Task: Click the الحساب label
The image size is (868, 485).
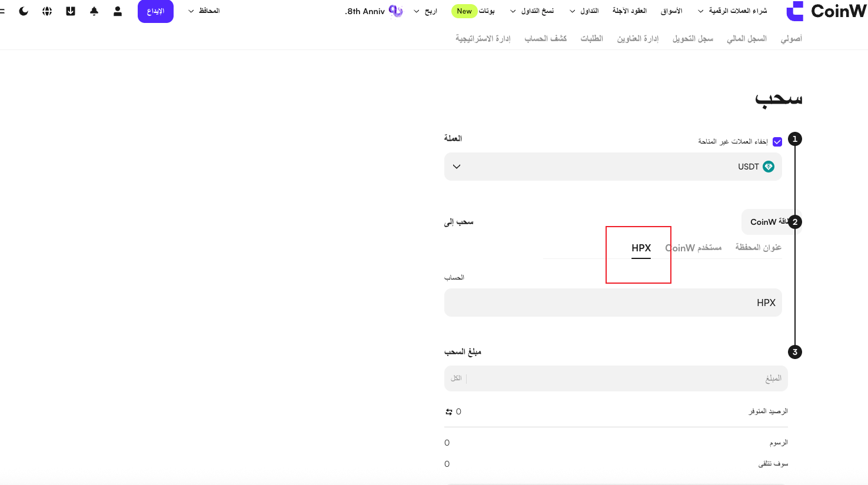Action: 454,277
